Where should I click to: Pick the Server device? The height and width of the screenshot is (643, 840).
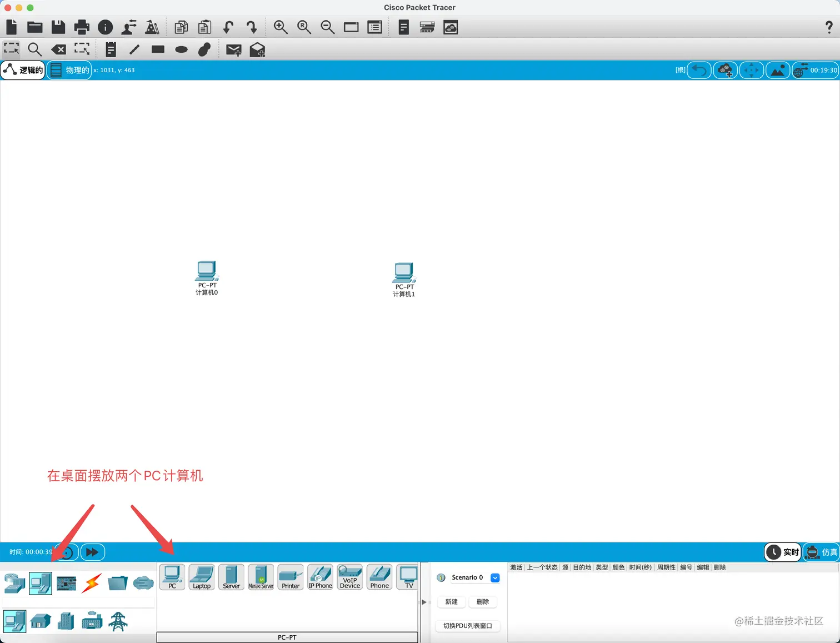(x=231, y=577)
